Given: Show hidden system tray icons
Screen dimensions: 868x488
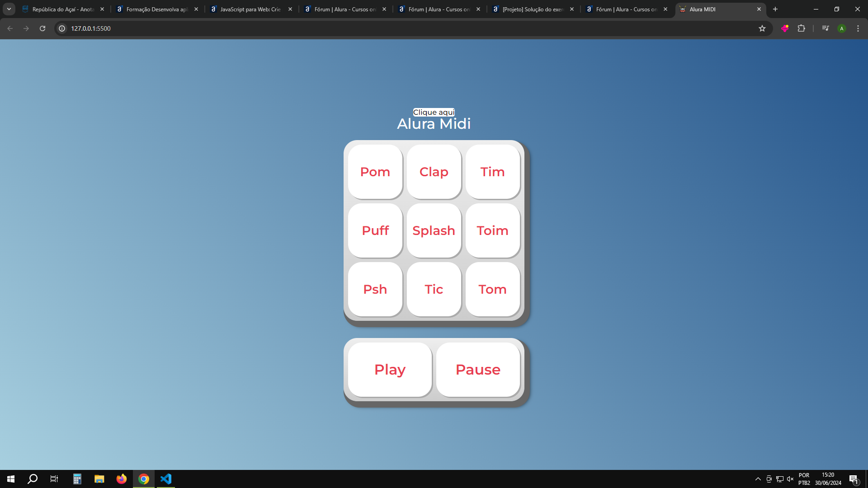Looking at the screenshot, I should (x=758, y=479).
